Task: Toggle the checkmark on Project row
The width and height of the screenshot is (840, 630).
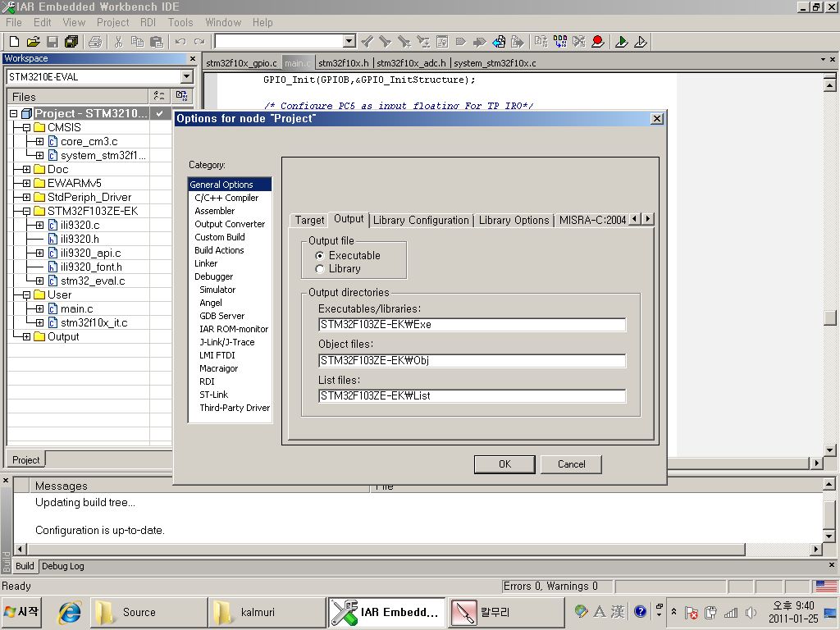Action: coord(160,113)
